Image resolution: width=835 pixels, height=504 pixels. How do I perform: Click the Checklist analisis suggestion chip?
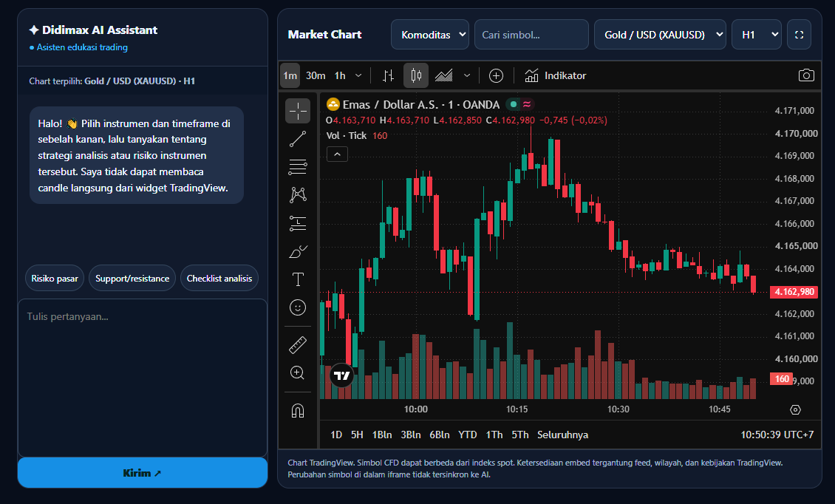(x=219, y=278)
